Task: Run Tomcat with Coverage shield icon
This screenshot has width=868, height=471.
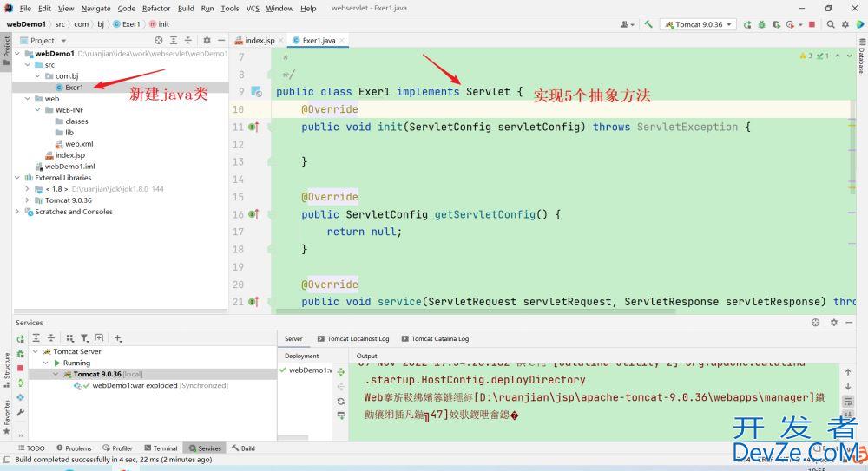Action: [x=776, y=24]
